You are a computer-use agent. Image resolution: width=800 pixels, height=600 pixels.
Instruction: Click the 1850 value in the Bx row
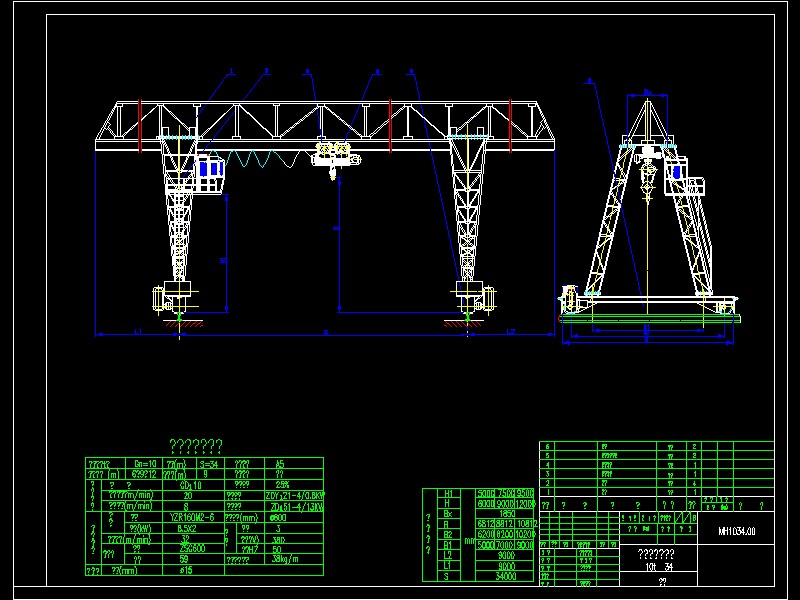click(x=507, y=514)
